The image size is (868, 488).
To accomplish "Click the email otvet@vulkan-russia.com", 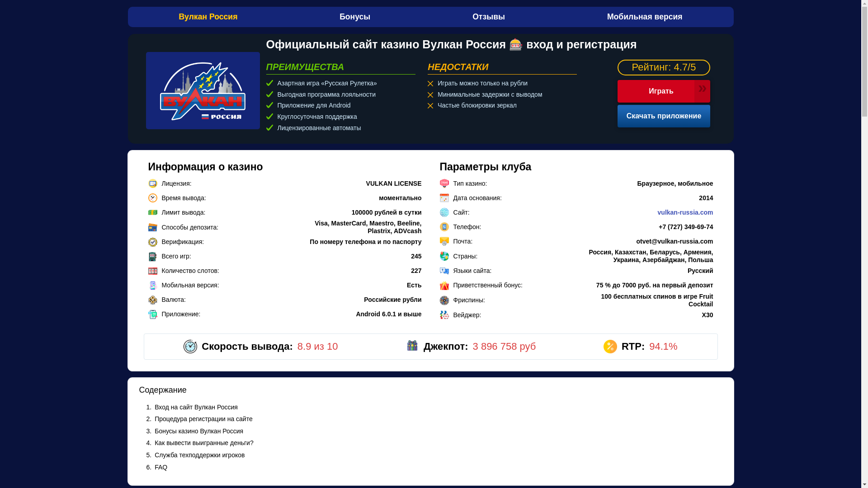I will click(x=675, y=241).
